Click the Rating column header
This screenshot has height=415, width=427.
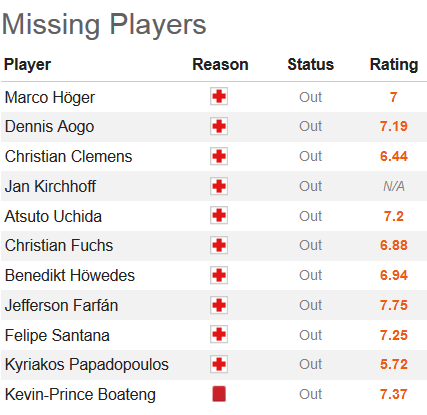(x=394, y=64)
